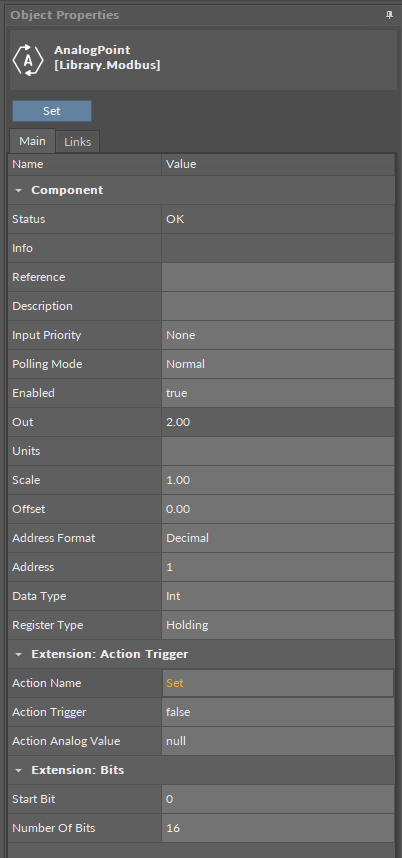Click the Address value field
The width and height of the screenshot is (402, 858).
tap(278, 567)
